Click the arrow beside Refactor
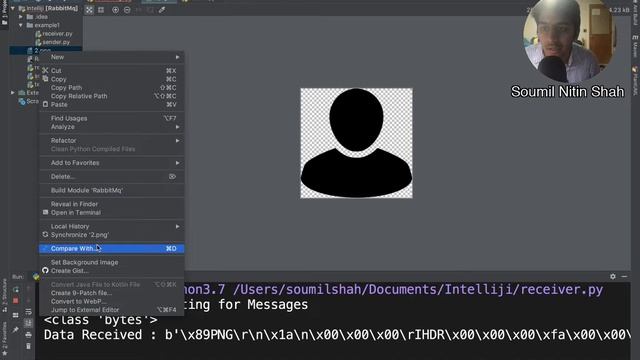Viewport: 640px width, 360px height. tap(178, 140)
